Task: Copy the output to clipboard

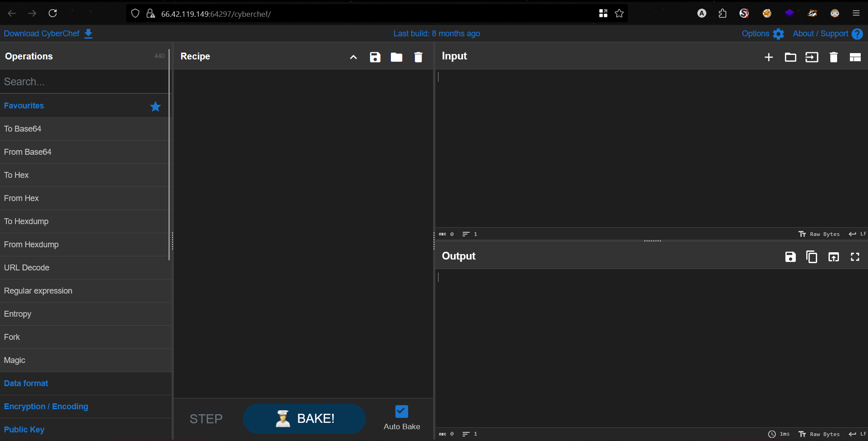Action: coord(812,257)
